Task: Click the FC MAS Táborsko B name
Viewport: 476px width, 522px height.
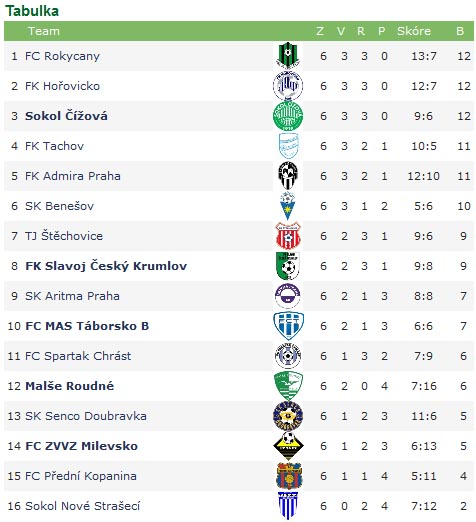Action: [87, 326]
